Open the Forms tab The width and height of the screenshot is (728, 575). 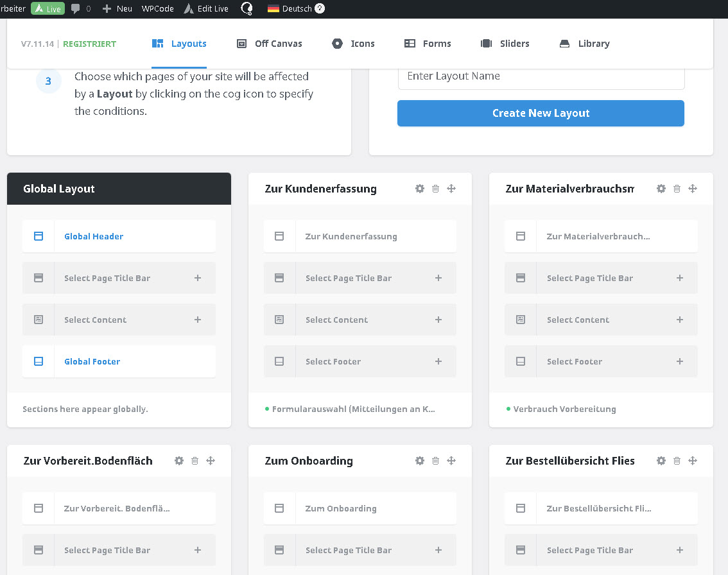coord(428,44)
